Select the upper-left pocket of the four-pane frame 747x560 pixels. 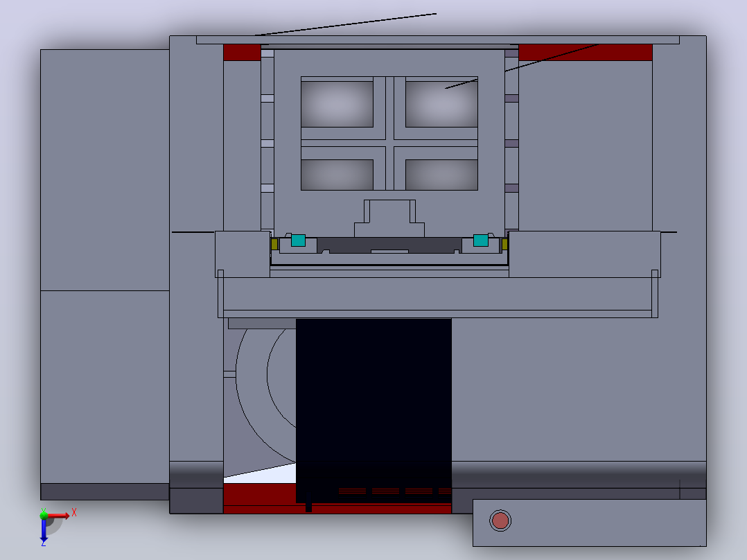pyautogui.click(x=337, y=104)
